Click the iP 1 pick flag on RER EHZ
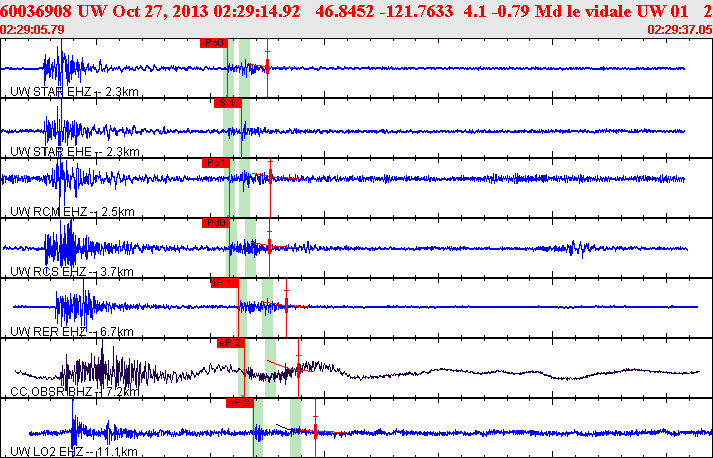This screenshot has width=713, height=458. (x=225, y=283)
